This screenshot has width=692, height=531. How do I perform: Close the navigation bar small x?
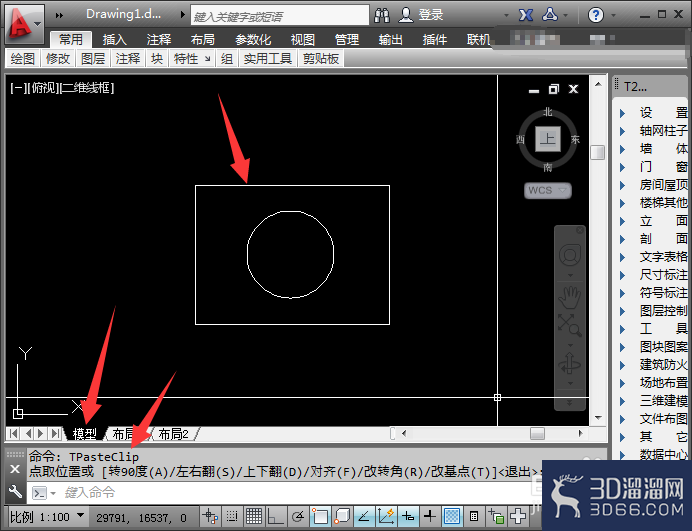580,230
